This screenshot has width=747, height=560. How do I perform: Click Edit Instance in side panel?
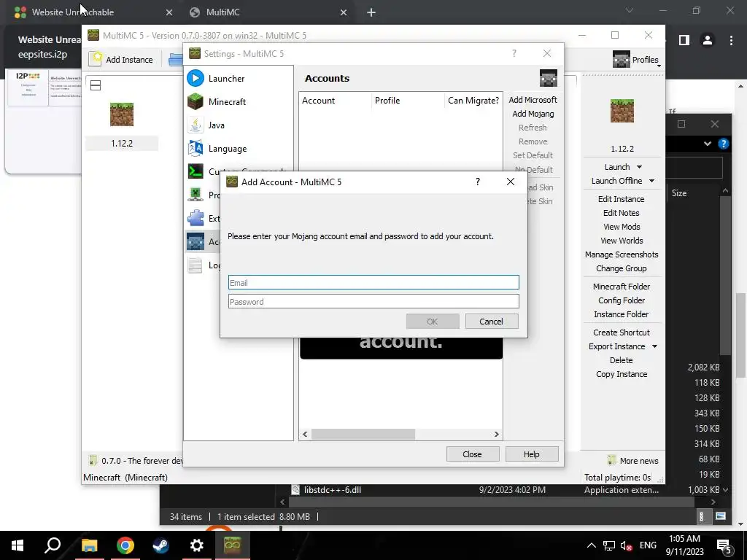[x=622, y=199]
